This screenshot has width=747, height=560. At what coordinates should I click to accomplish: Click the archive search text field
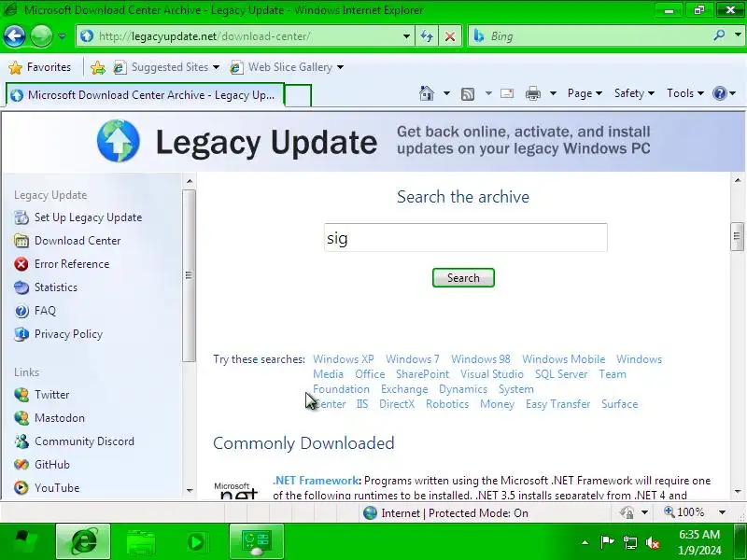click(x=465, y=238)
